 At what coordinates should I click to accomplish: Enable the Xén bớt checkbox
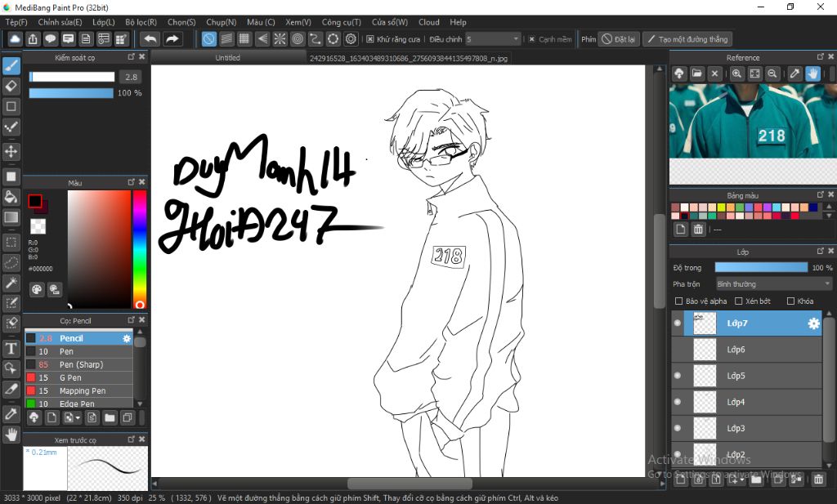739,301
